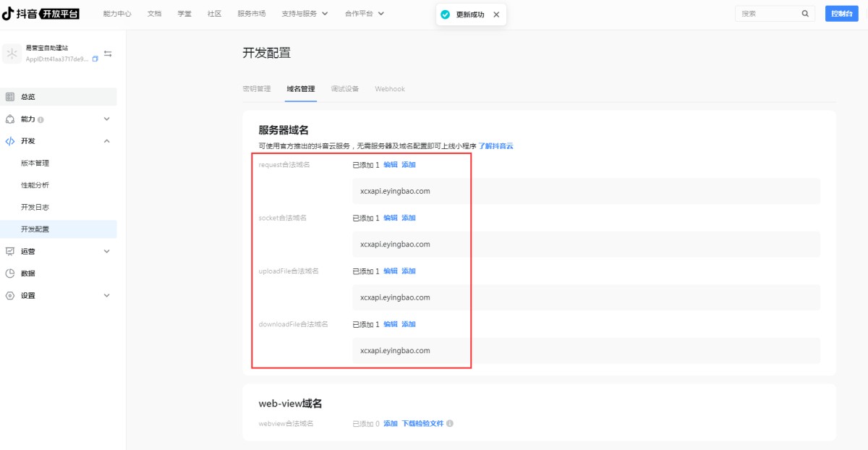This screenshot has width=868, height=450.
Task: Open 总览 in the sidebar
Action: click(28, 97)
